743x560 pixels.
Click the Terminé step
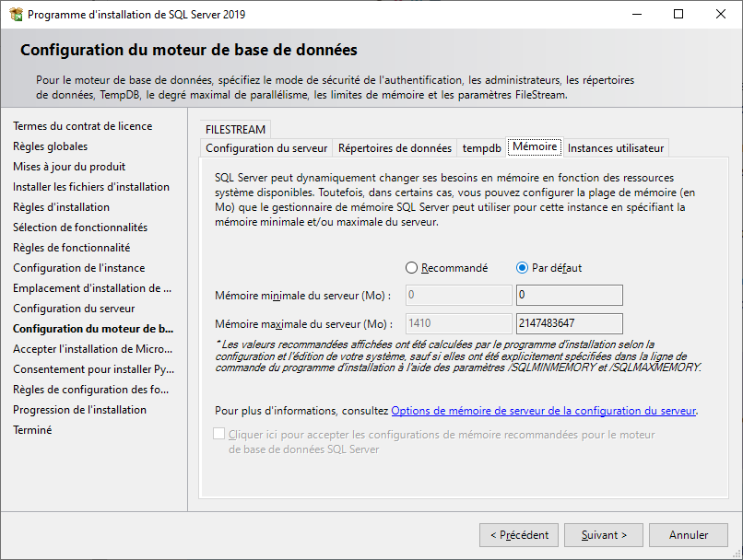click(x=32, y=430)
